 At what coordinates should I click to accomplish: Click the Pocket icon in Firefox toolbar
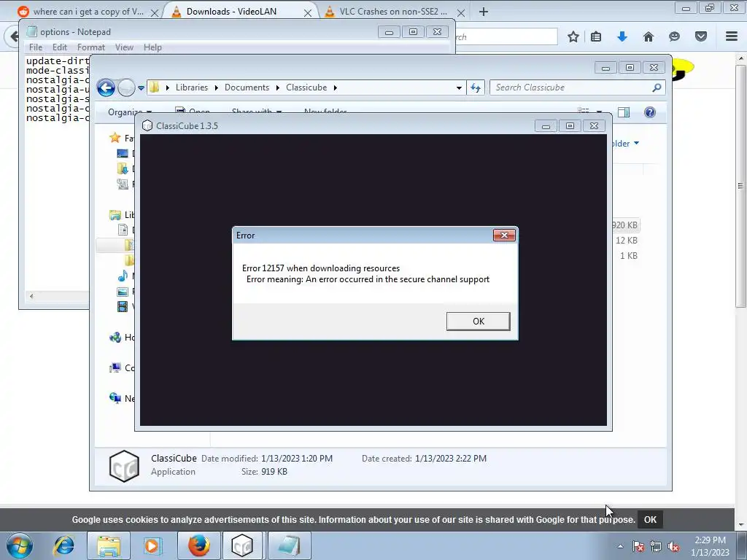(x=700, y=36)
